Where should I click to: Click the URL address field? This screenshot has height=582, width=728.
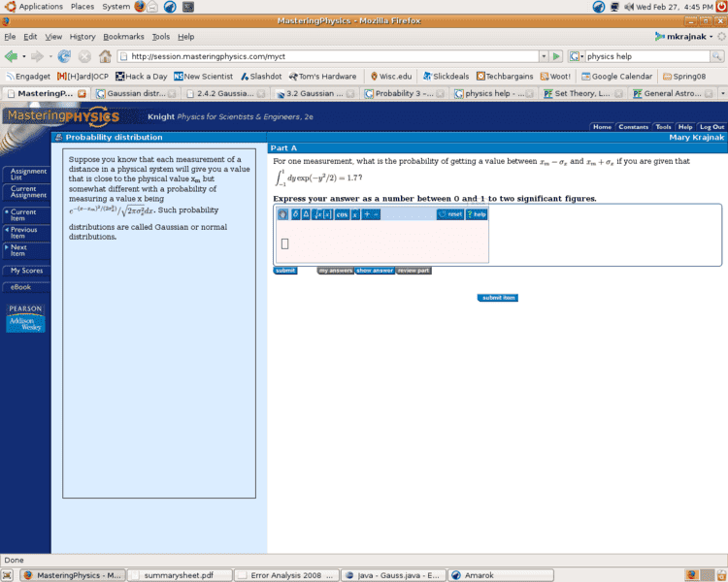328,56
